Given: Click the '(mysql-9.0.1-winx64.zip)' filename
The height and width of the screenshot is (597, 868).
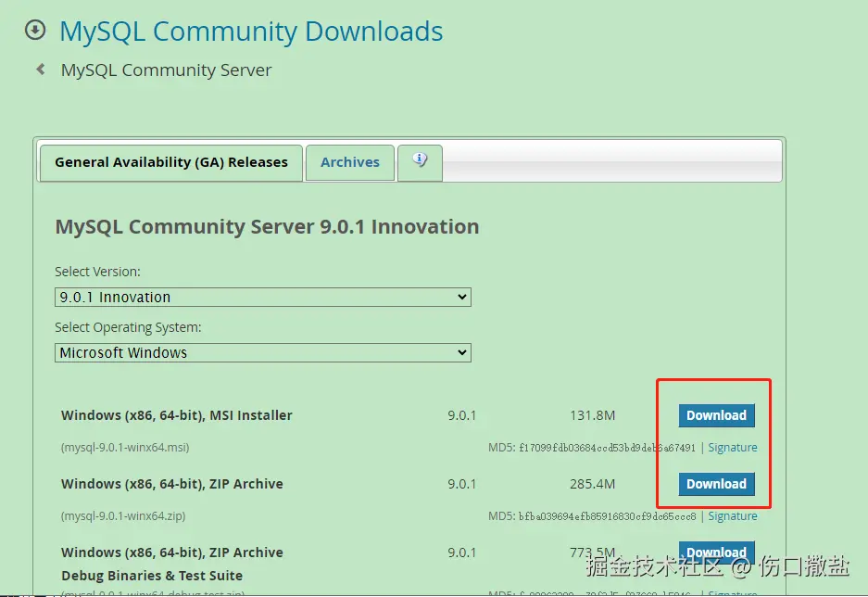Looking at the screenshot, I should click(x=123, y=516).
